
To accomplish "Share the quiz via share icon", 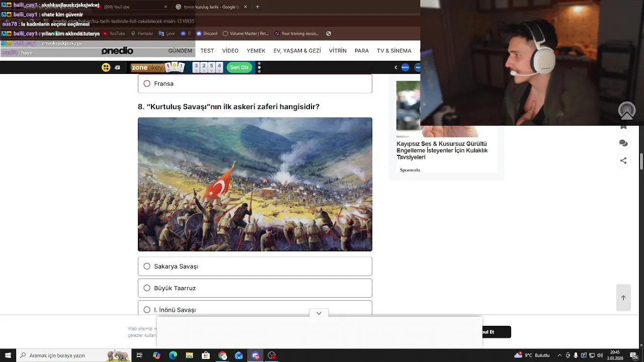I will (x=623, y=161).
